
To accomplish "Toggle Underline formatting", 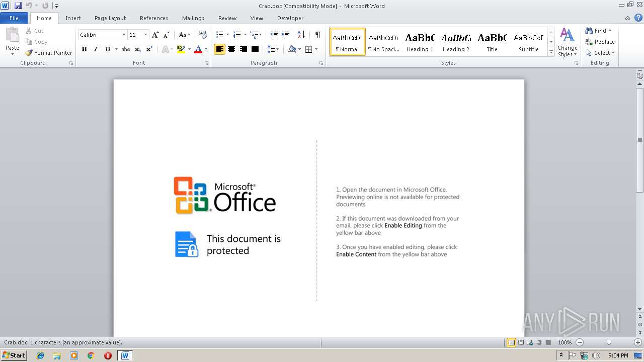I will [108, 49].
